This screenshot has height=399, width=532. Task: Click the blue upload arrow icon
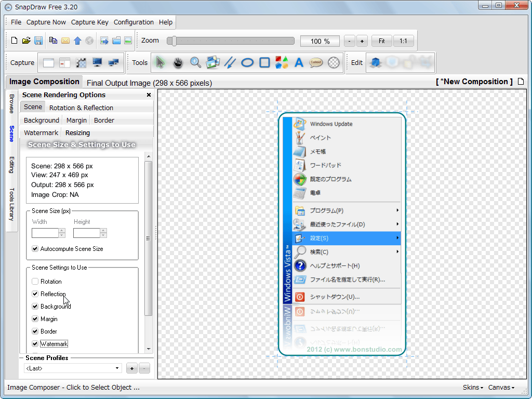pyautogui.click(x=77, y=41)
